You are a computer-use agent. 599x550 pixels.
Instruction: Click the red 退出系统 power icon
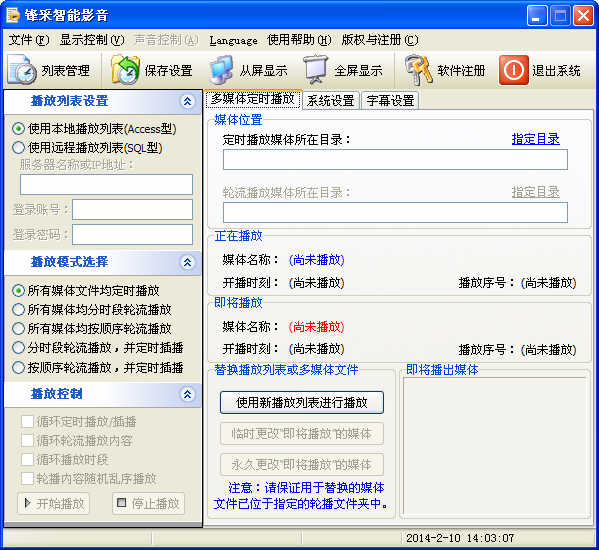[x=514, y=70]
